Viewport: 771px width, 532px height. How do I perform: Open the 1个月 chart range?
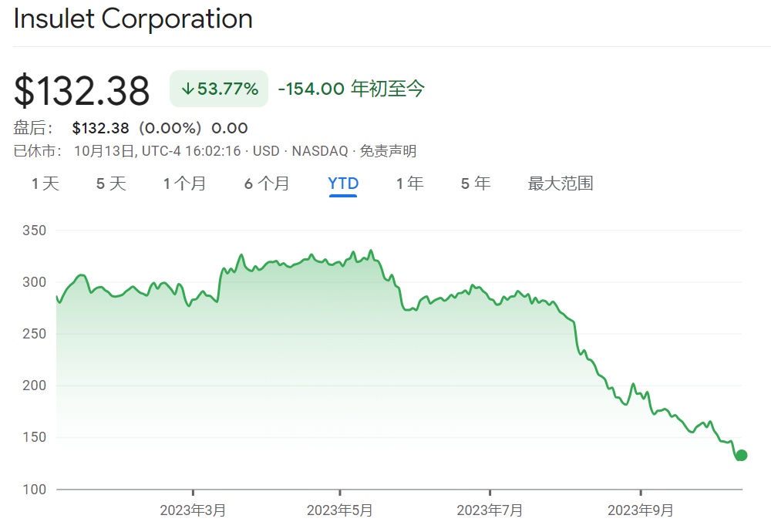pyautogui.click(x=184, y=184)
